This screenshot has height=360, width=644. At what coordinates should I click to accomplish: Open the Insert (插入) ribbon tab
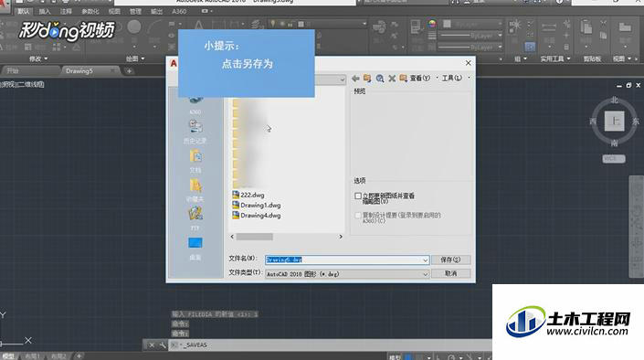(45, 12)
